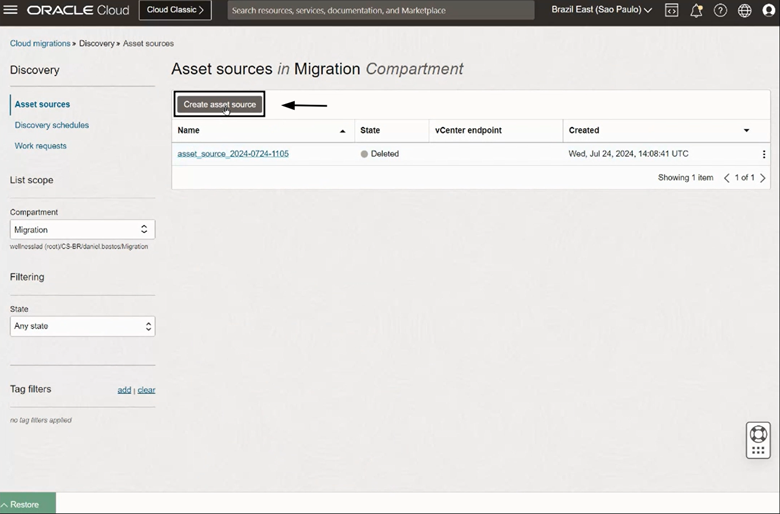Open the Cloud Shell developer tools icon

pyautogui.click(x=672, y=10)
